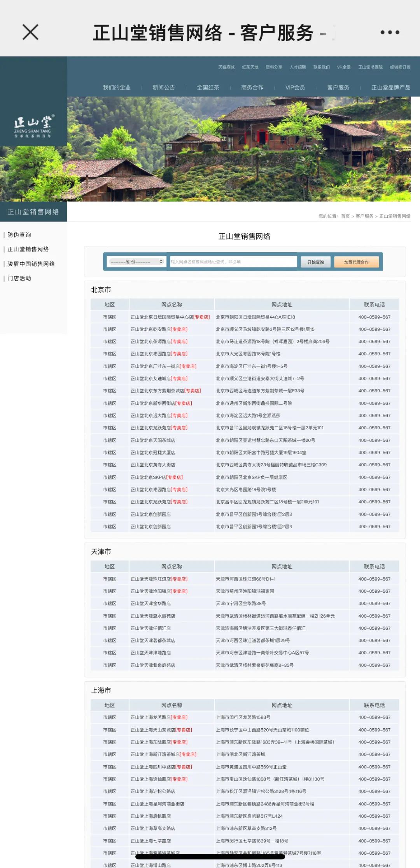
Task: Click the 加盟代理合作 button
Action: [x=357, y=262]
